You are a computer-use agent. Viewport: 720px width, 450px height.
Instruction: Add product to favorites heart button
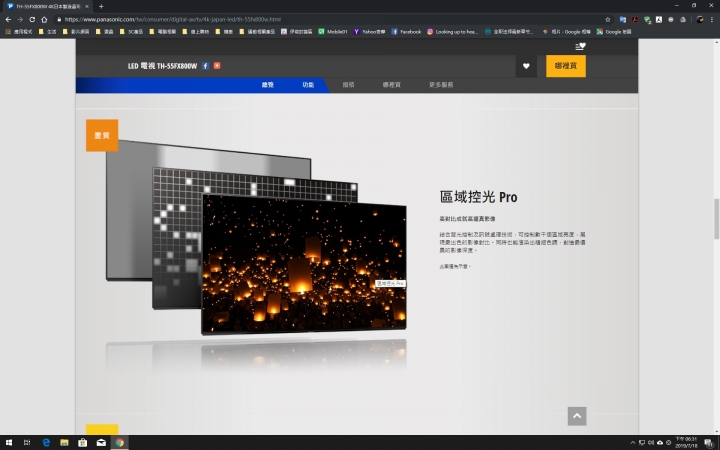[526, 66]
